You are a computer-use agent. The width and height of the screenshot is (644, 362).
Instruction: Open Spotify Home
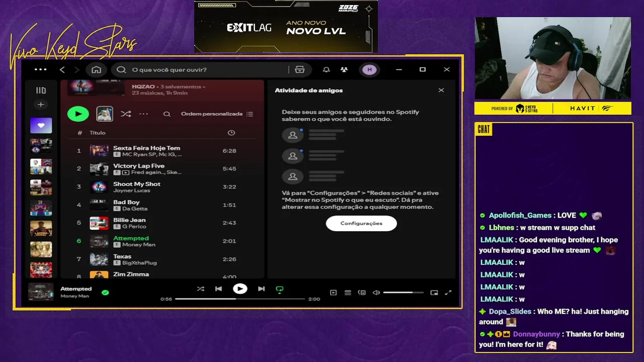(x=97, y=69)
